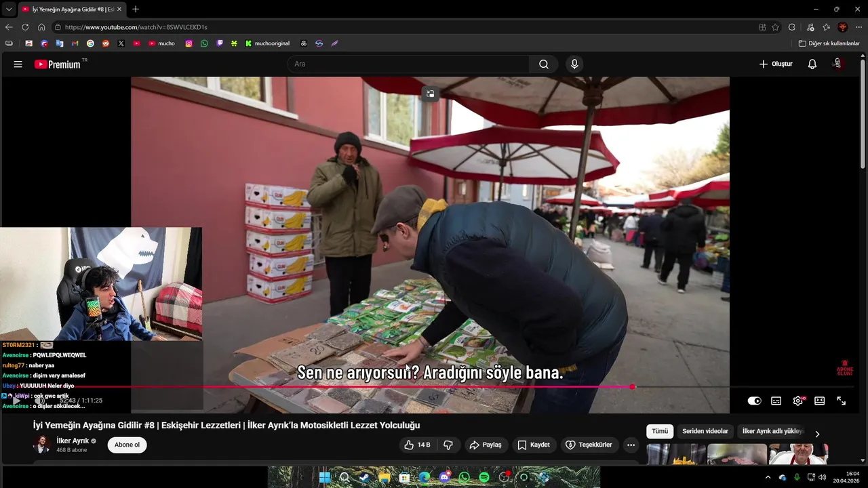Click the Paylaş share button
This screenshot has height=488, width=868.
pos(486,445)
